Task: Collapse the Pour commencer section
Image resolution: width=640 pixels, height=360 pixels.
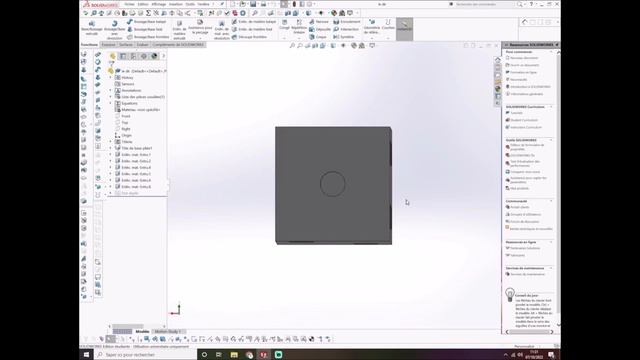Action: pos(551,52)
